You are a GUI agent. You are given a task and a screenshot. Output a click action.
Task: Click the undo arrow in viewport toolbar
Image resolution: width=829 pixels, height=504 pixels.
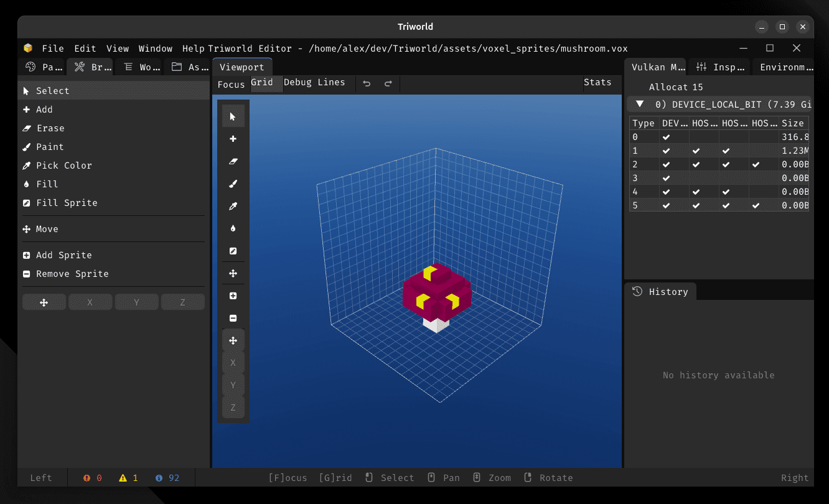(367, 83)
